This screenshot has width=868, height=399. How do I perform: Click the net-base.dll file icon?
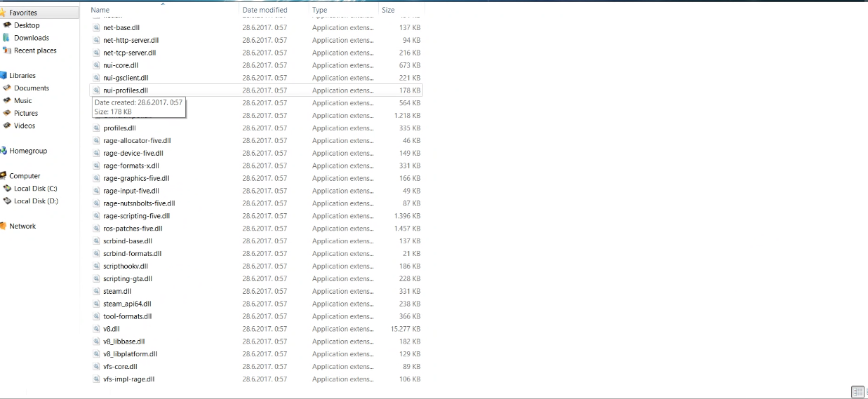pyautogui.click(x=97, y=27)
